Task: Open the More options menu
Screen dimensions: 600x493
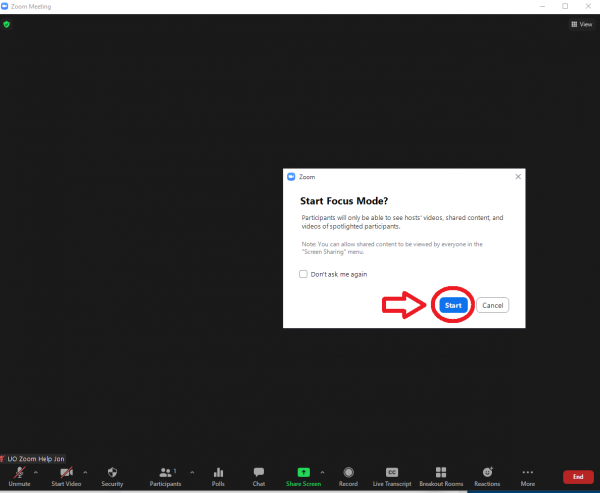Action: [x=528, y=477]
